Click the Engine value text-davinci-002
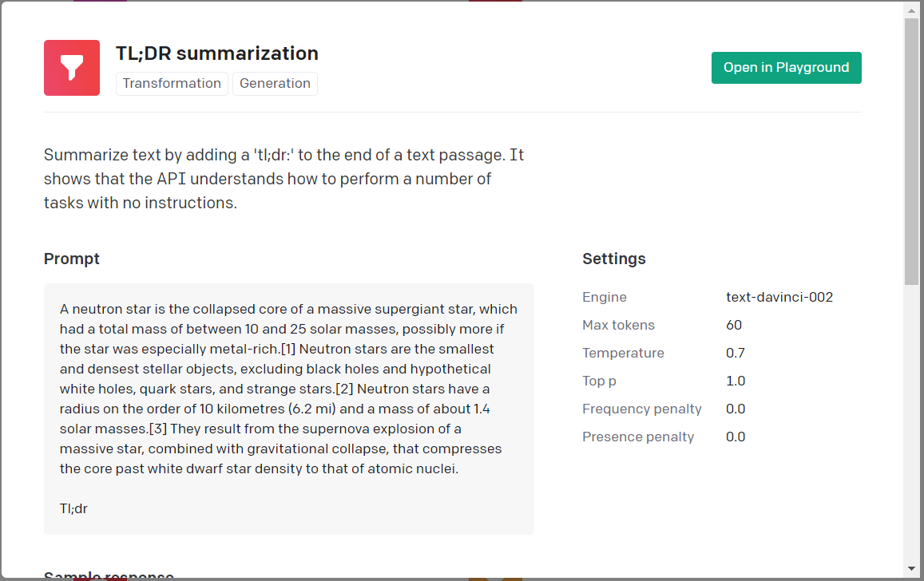The width and height of the screenshot is (924, 581). (779, 297)
